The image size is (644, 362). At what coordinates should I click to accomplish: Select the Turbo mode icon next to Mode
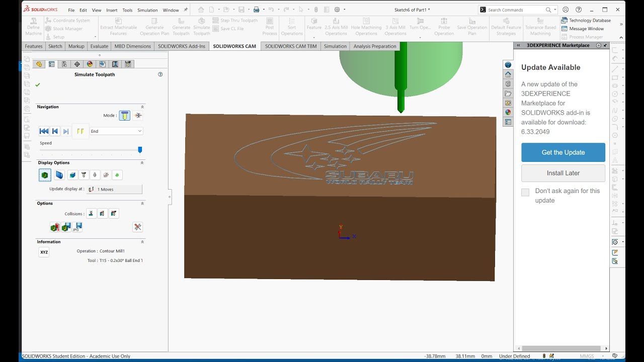[x=138, y=116]
